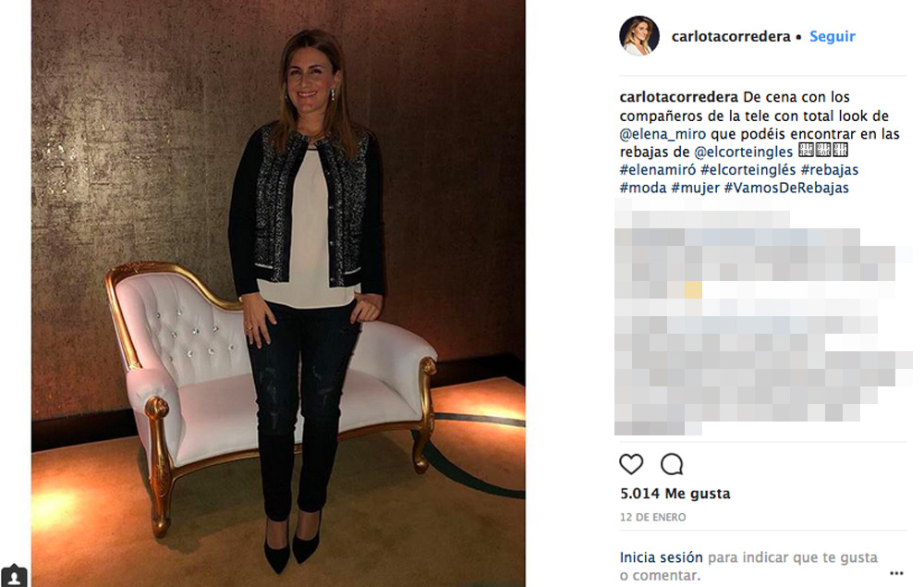The height and width of the screenshot is (587, 924).
Task: Click the Inicia sesión login link
Action: coord(662,556)
